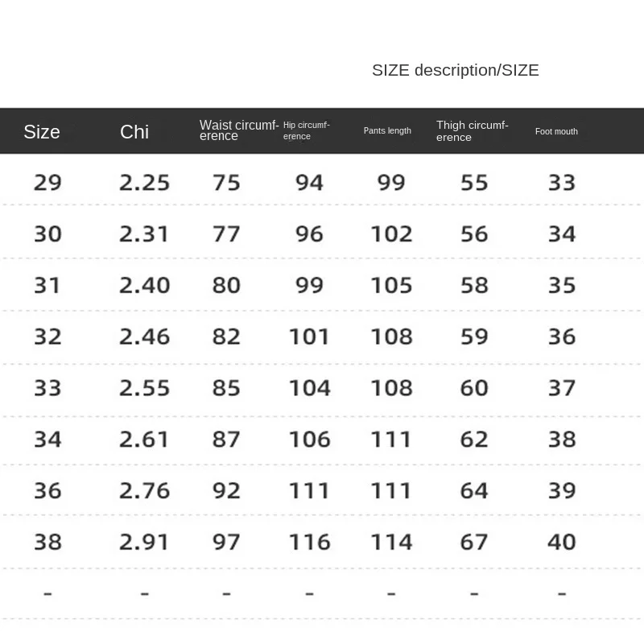Select hip circumference value 116
Image resolution: width=644 pixels, height=644 pixels.
pos(309,542)
